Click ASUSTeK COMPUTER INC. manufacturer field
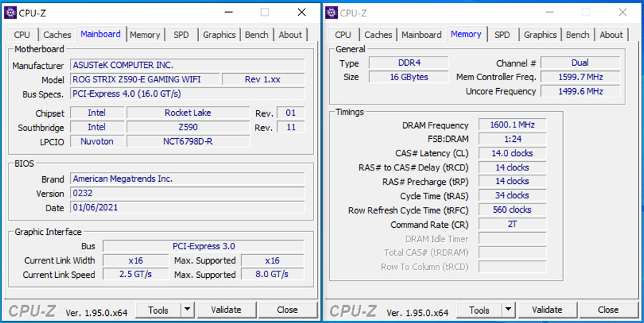 [187, 65]
